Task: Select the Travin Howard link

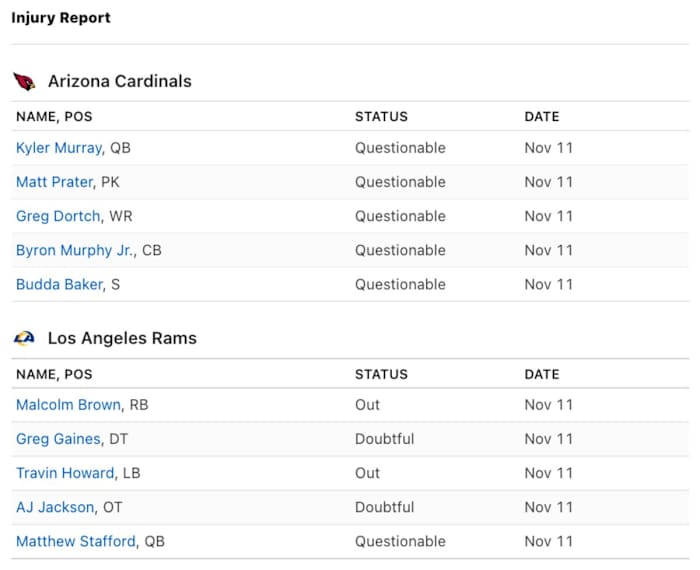Action: (65, 473)
